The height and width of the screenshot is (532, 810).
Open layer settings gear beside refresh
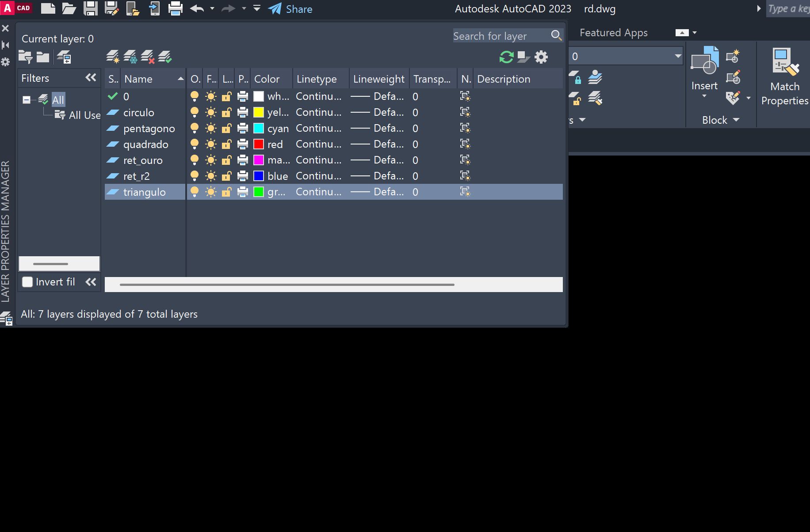click(541, 57)
